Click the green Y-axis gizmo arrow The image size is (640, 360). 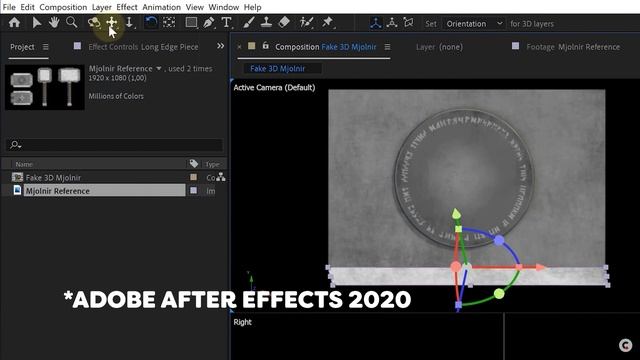click(x=456, y=213)
